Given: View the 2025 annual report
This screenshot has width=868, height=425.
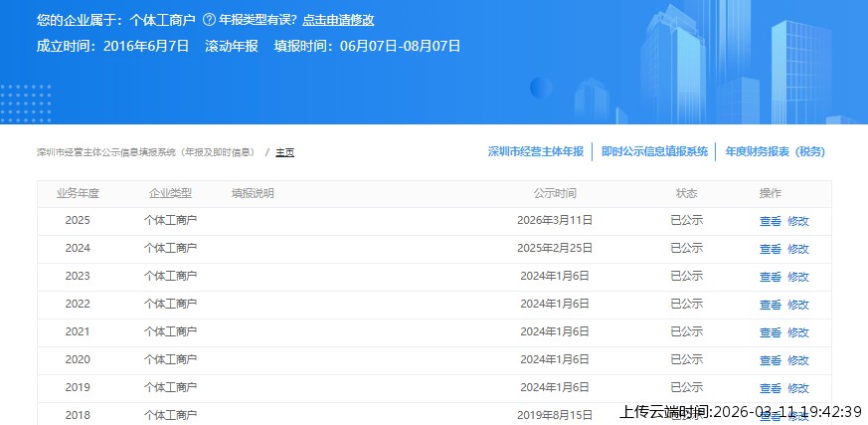Looking at the screenshot, I should 770,221.
